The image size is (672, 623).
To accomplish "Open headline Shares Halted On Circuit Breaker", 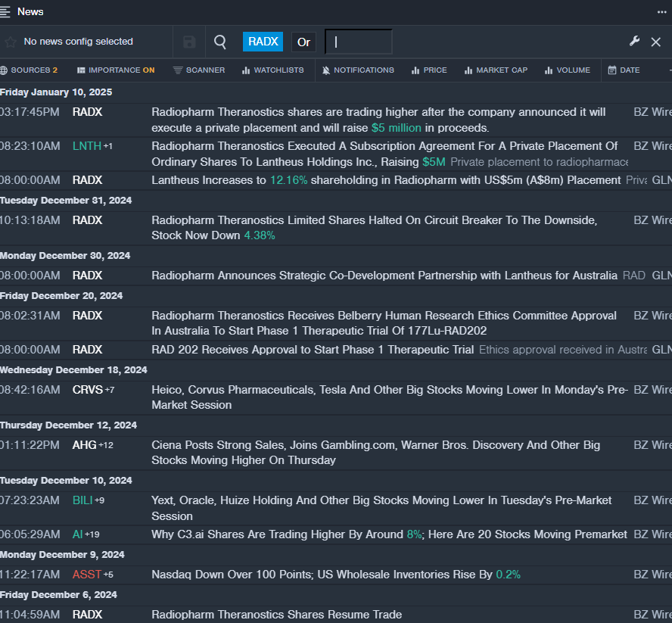I will click(x=374, y=228).
